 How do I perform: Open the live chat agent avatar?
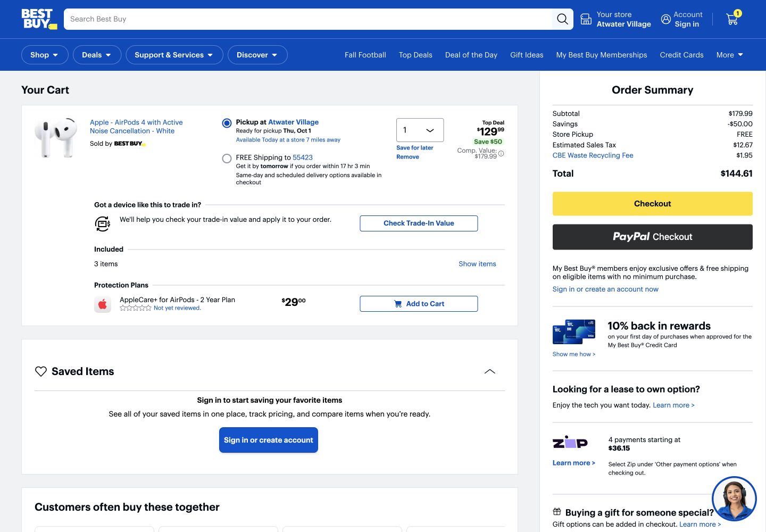[734, 498]
